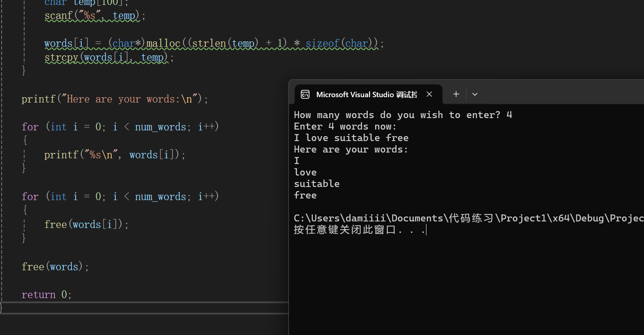Click the second for loop header above free(words[i])
The image size is (644, 335).
coord(120,197)
